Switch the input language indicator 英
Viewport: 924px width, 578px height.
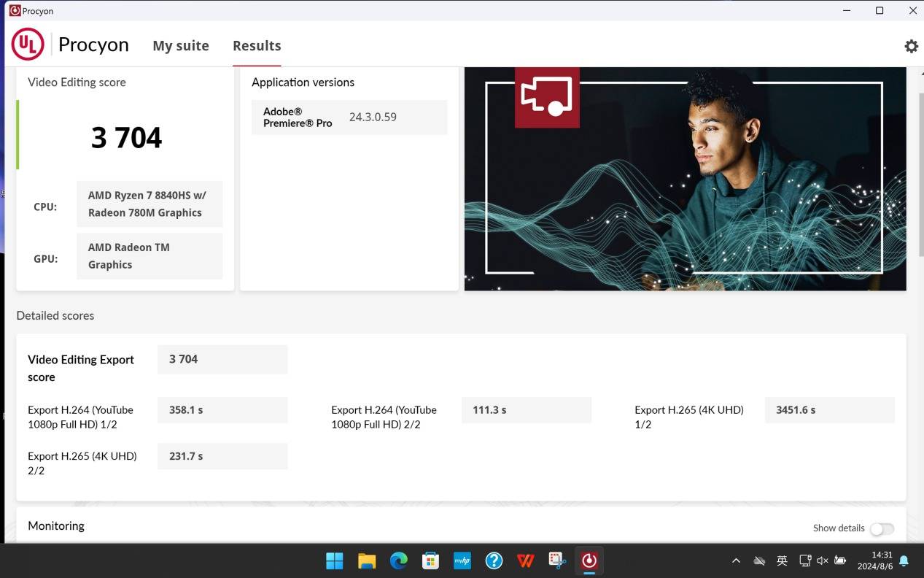782,560
